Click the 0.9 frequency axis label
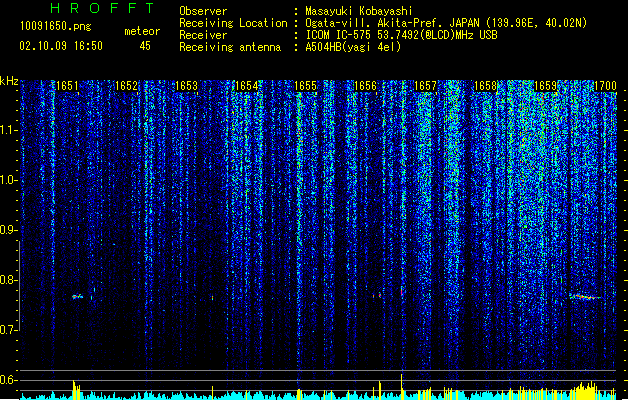This screenshot has height=400, width=629. tap(9, 230)
